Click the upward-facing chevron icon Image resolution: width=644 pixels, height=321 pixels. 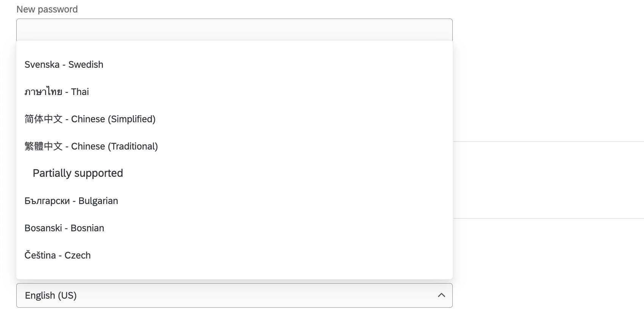pyautogui.click(x=441, y=295)
